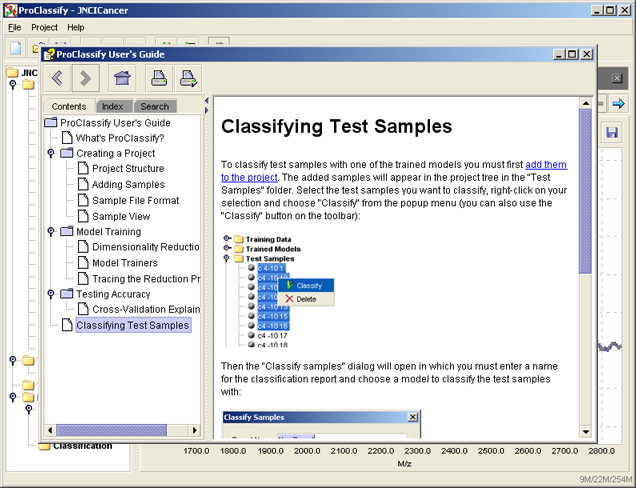Open the help Home page icon
Viewport: 636px width, 488px height.
click(122, 78)
